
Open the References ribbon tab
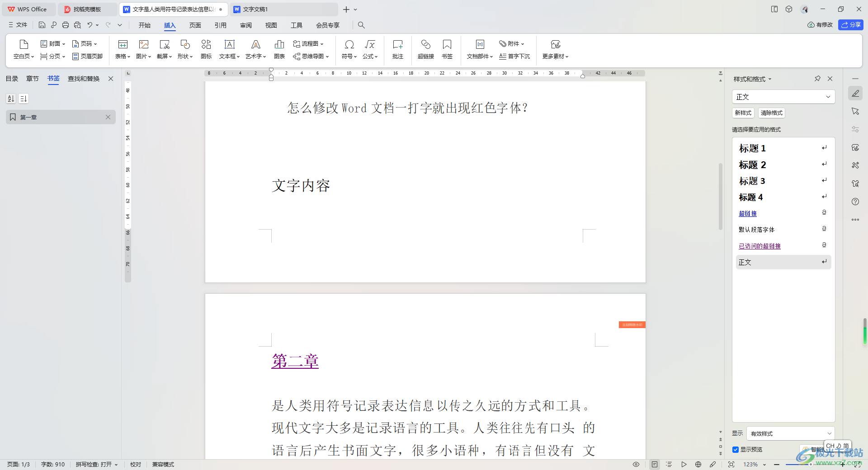click(221, 25)
